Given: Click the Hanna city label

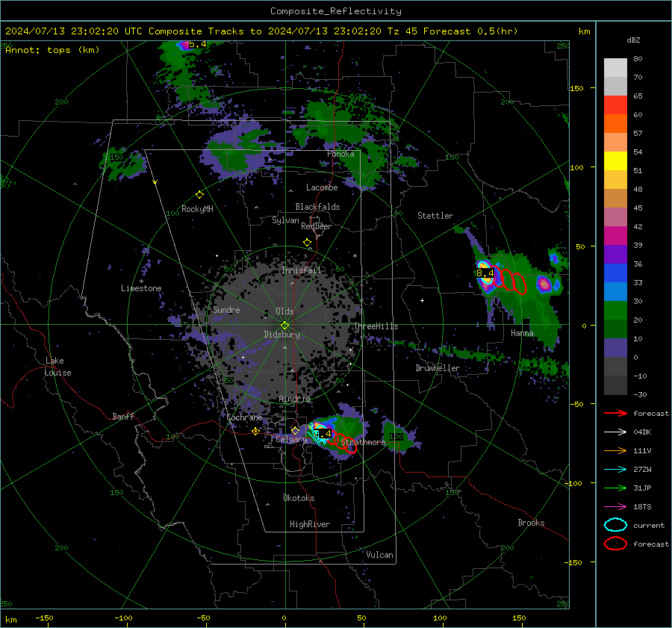Looking at the screenshot, I should click(522, 333).
